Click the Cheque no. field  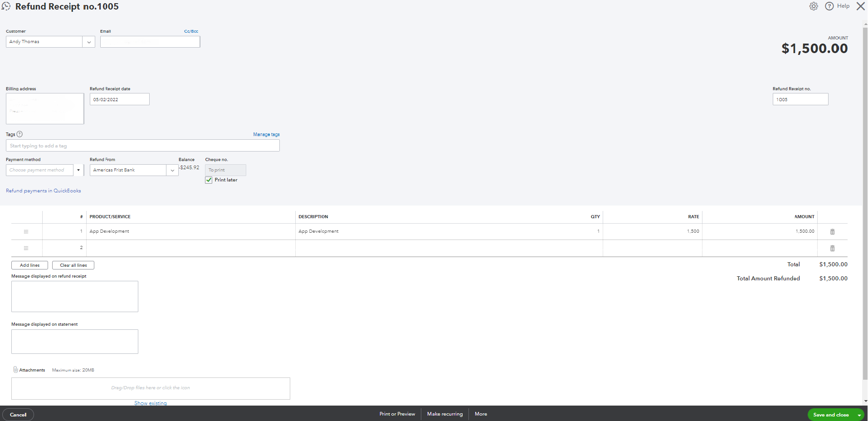[225, 170]
